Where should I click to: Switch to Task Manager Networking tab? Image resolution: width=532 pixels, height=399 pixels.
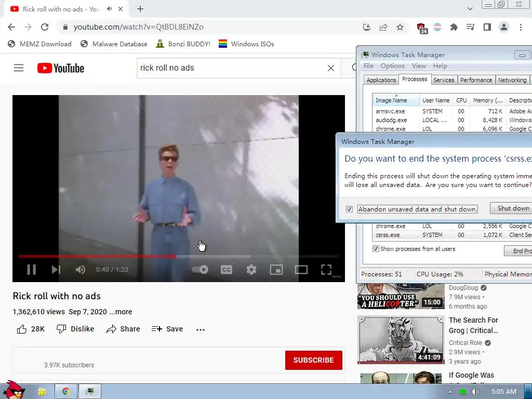(512, 80)
